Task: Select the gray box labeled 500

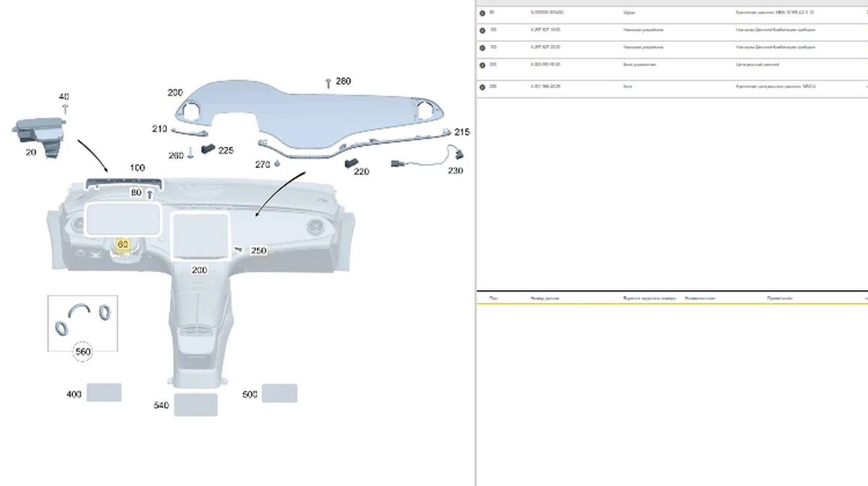Action: 279,393
